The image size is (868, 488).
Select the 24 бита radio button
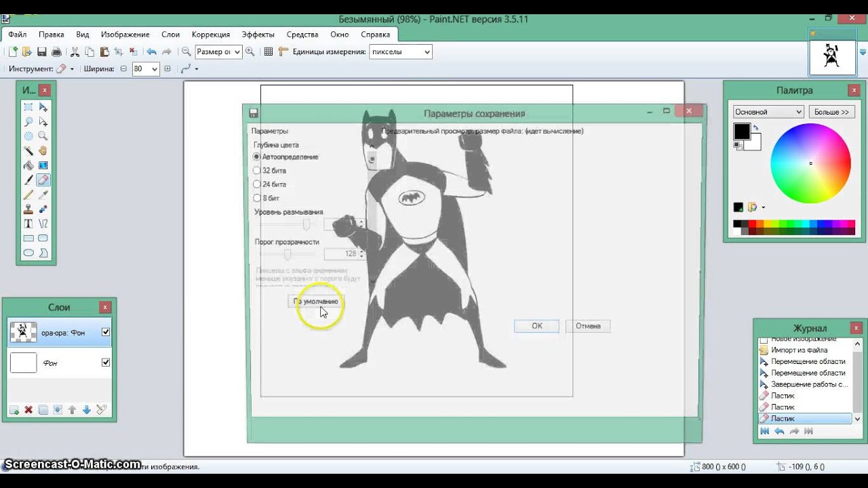256,184
